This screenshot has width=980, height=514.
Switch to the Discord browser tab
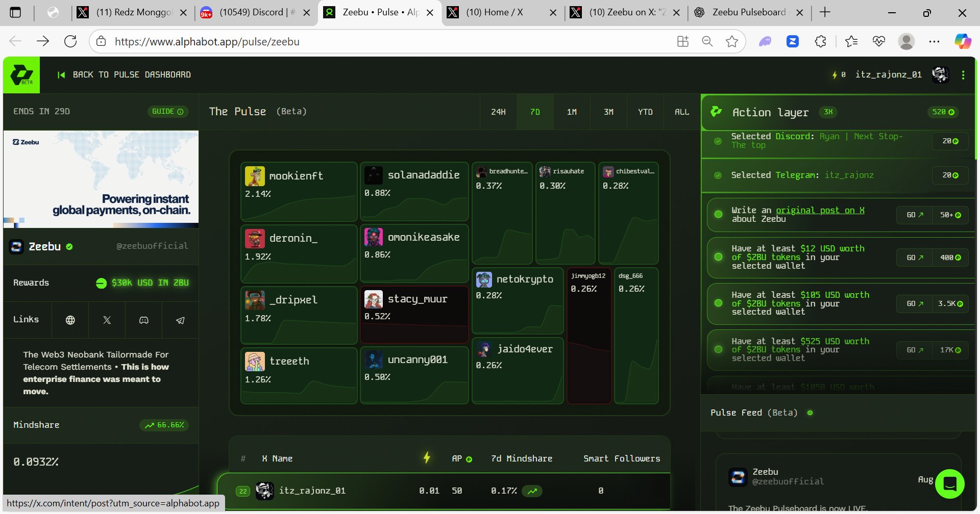(255, 12)
